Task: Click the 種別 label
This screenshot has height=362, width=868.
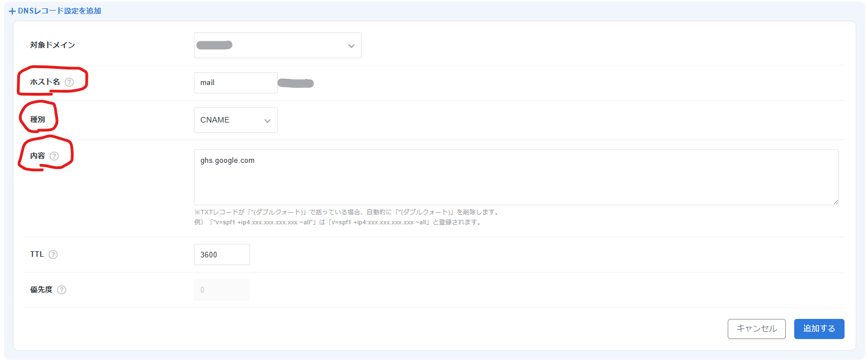Action: (x=37, y=120)
